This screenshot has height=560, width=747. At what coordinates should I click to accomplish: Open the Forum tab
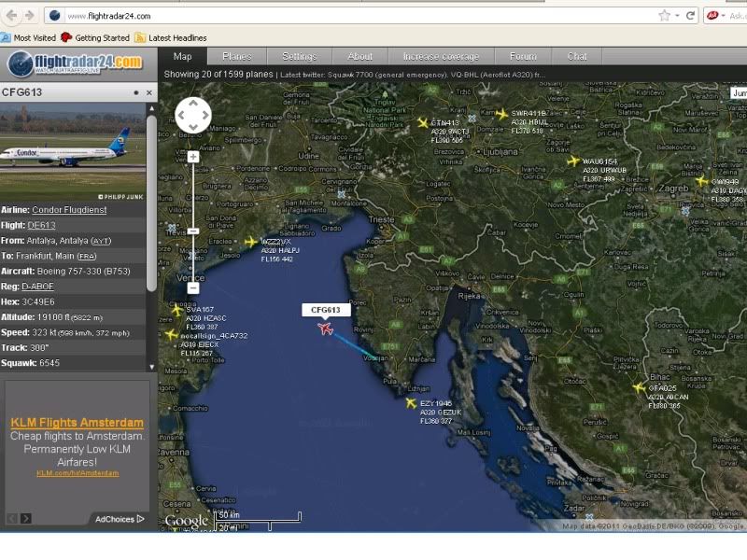[523, 56]
